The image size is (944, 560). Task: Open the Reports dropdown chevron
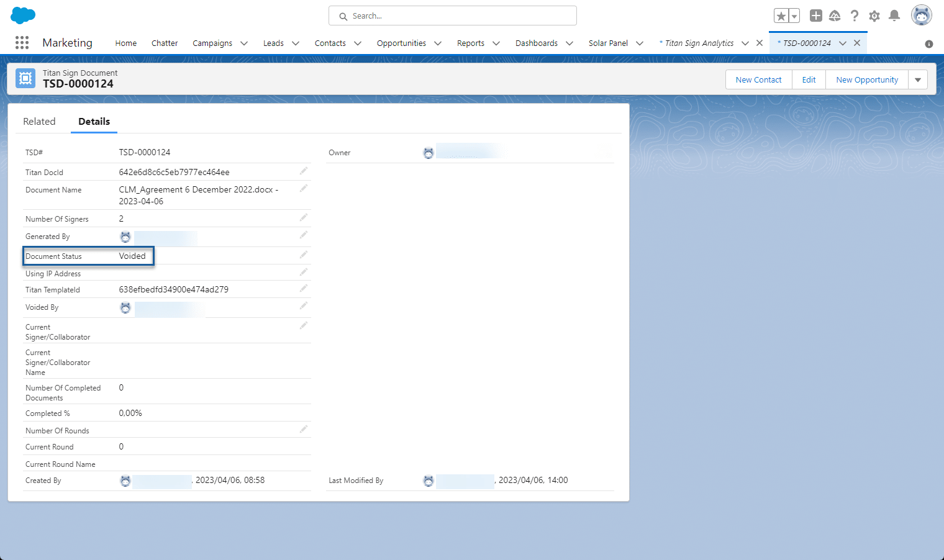click(x=496, y=43)
